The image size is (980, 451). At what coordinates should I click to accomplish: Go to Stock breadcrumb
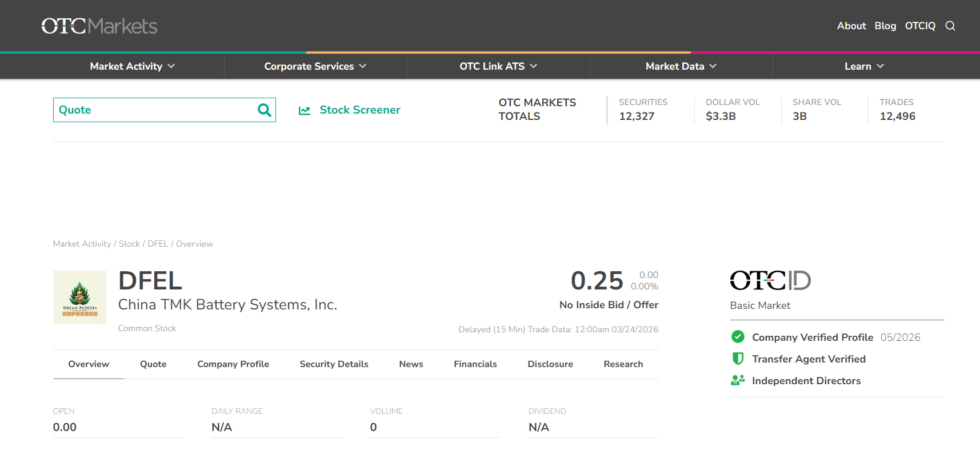[x=129, y=244]
